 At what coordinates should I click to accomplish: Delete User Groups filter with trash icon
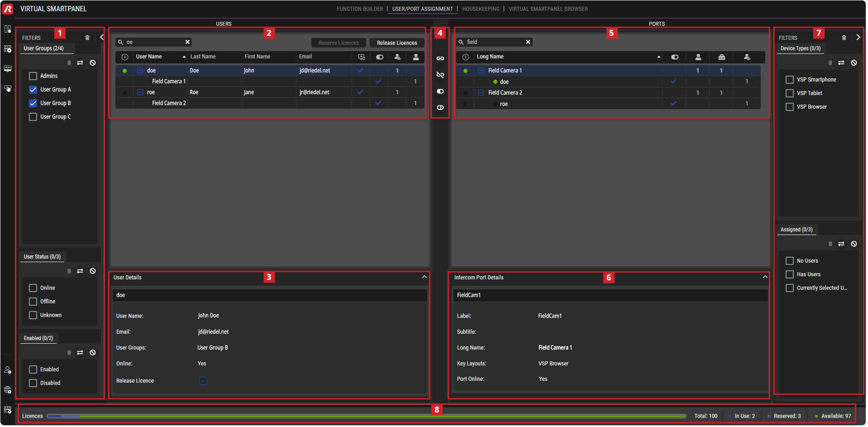(x=69, y=63)
